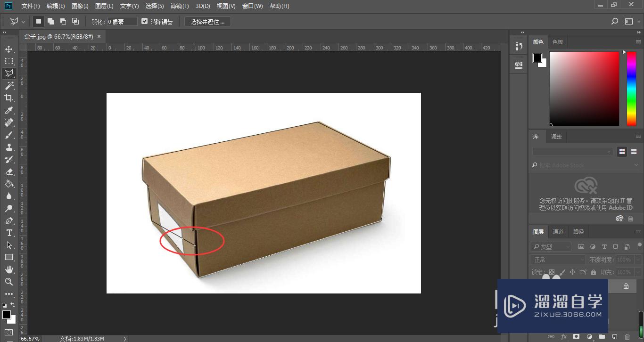Select the Crop tool
Viewport: 644px width, 342px height.
pyautogui.click(x=9, y=98)
